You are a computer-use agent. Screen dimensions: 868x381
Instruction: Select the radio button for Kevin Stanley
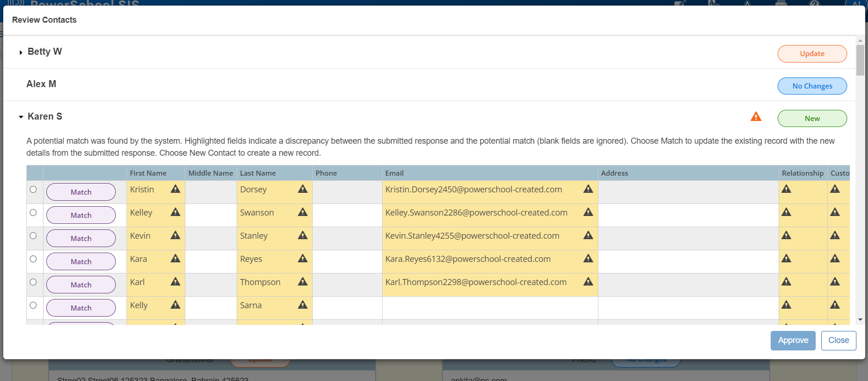click(33, 236)
